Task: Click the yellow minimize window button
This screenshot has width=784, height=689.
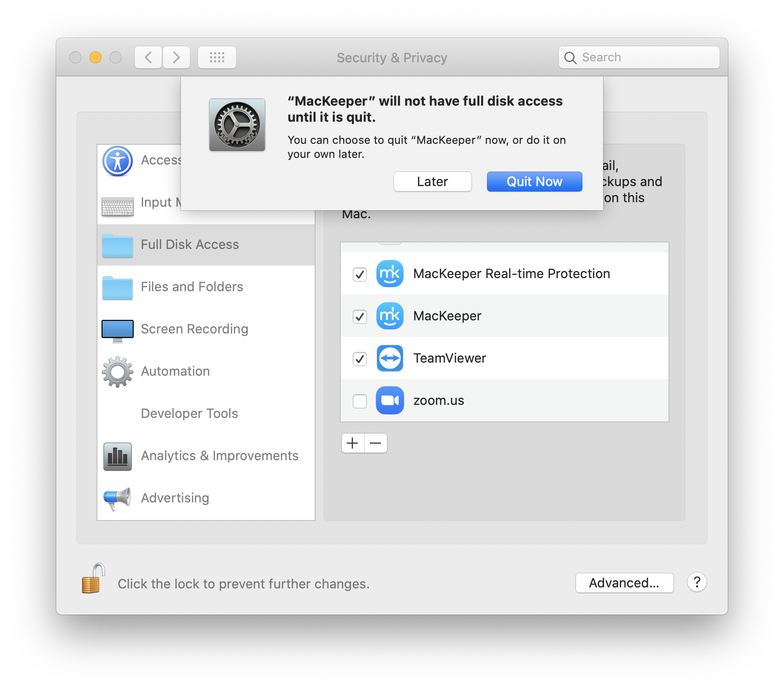Action: point(95,57)
